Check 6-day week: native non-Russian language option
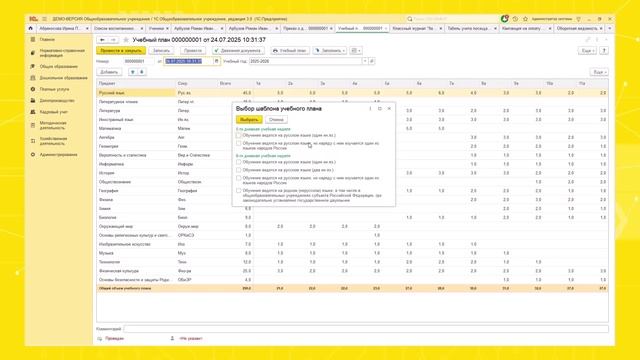Screen dimensions: 640x360 point(239,191)
